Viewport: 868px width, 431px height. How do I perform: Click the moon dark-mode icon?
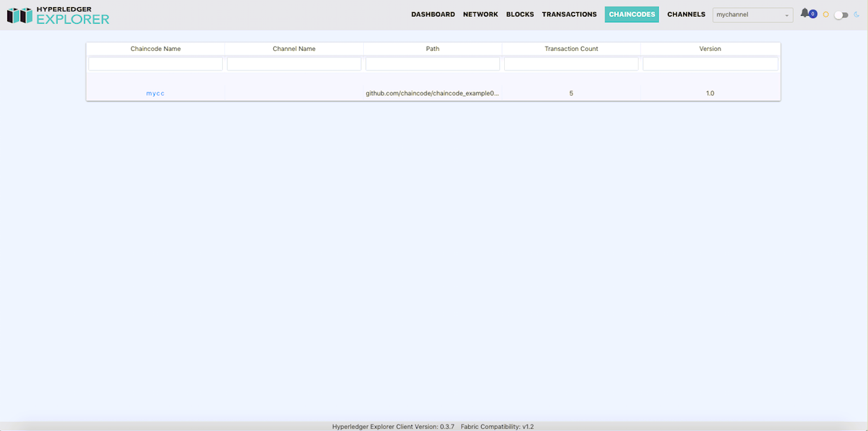tap(857, 14)
